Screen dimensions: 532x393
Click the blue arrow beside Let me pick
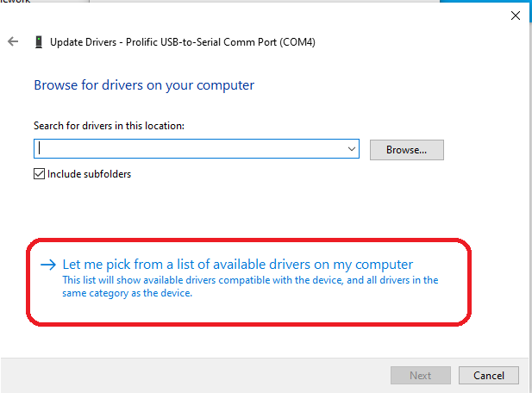tap(48, 265)
